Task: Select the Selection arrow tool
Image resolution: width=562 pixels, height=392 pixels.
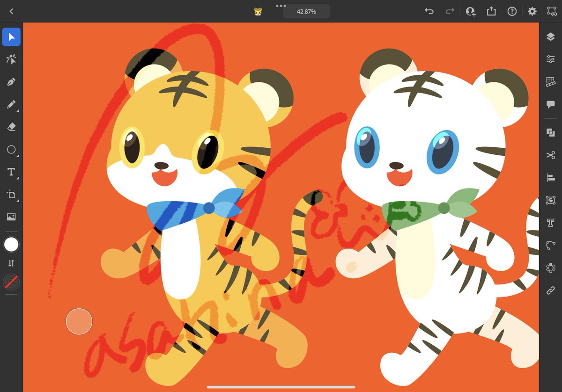Action: click(x=11, y=37)
